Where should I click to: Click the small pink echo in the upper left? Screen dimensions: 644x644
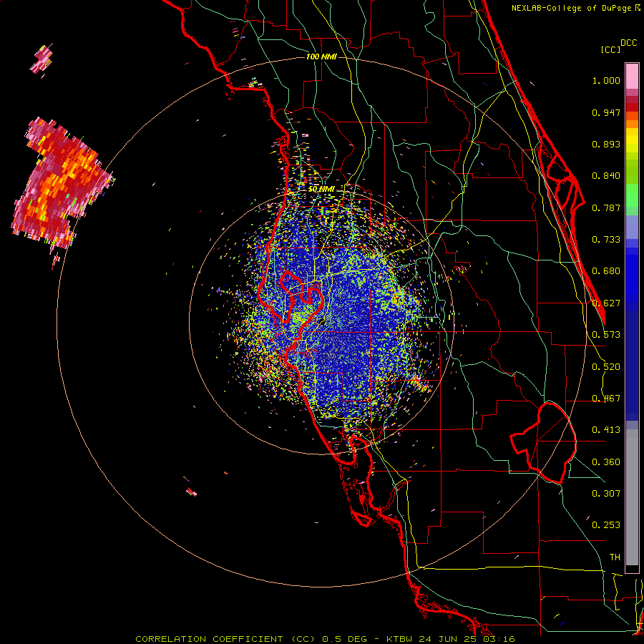pos(42,60)
